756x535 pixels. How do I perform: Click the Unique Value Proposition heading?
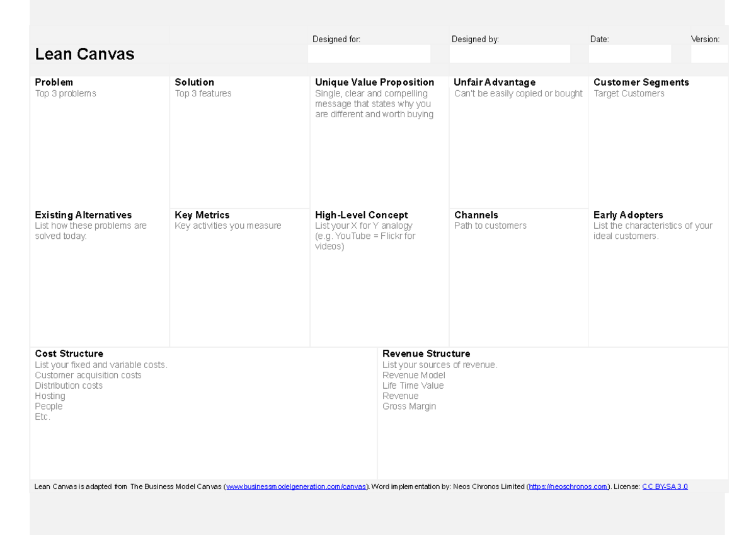click(x=374, y=82)
